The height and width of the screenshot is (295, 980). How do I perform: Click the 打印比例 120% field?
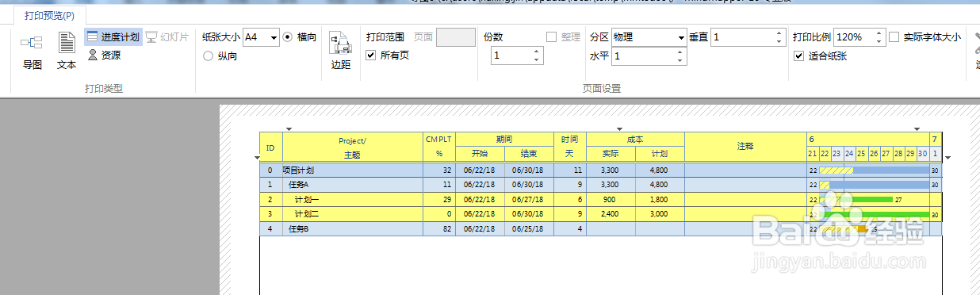click(854, 36)
